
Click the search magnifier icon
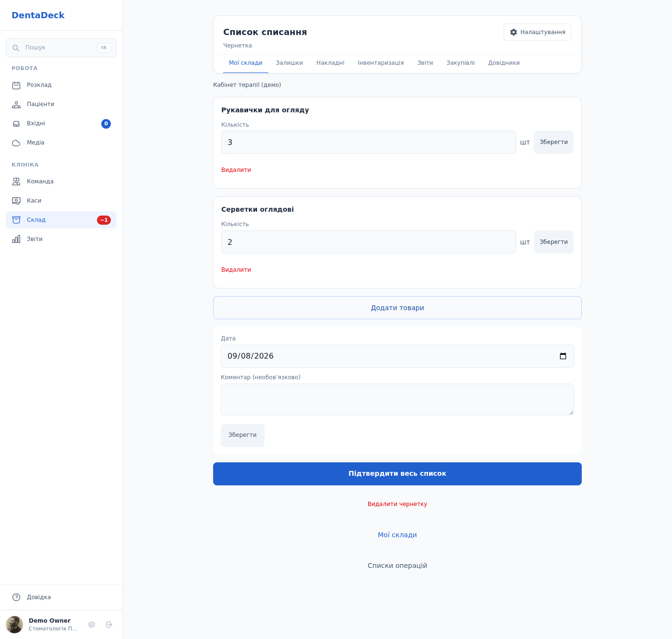tap(16, 48)
